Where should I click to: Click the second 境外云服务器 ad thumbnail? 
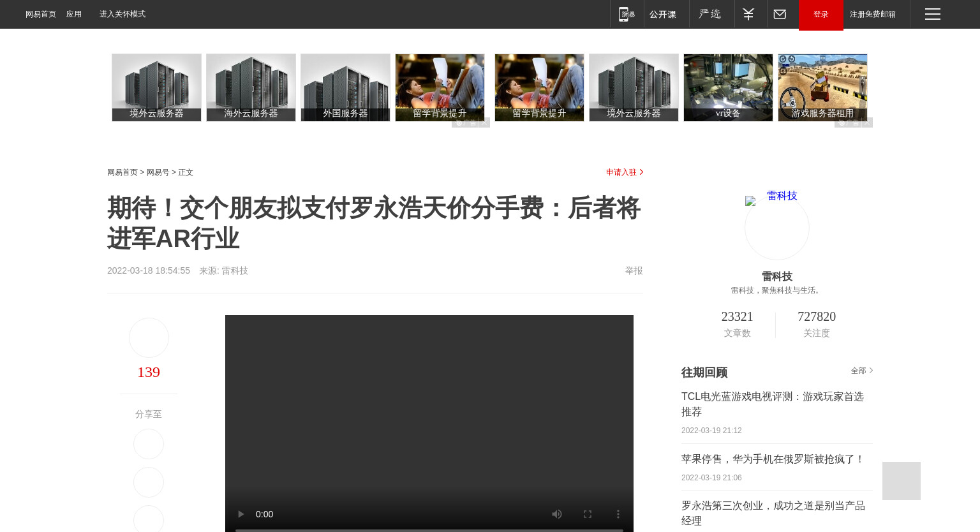[x=634, y=87]
